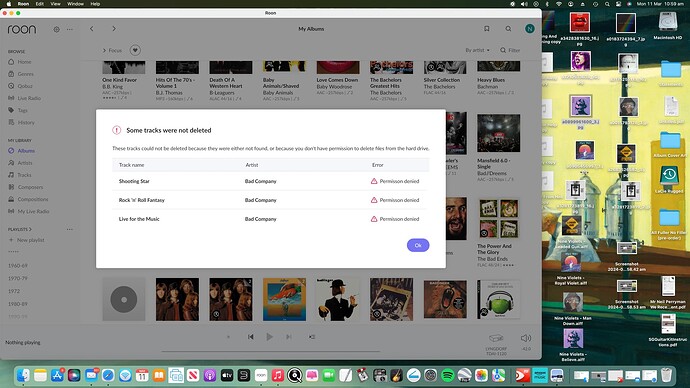690x388 pixels.
Task: Open Spotify from the Dock
Action: click(x=448, y=375)
